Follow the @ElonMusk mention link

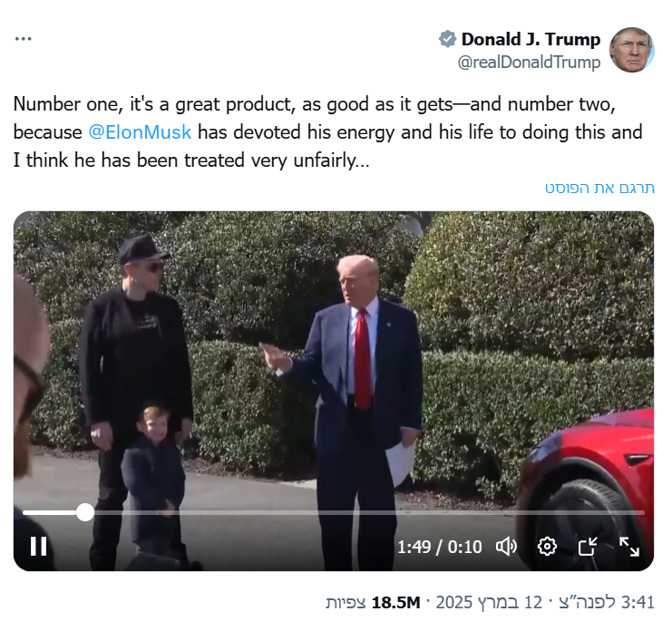[140, 131]
